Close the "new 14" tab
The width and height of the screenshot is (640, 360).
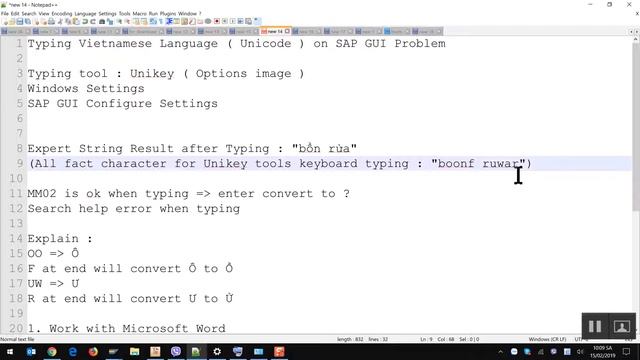[x=287, y=31]
